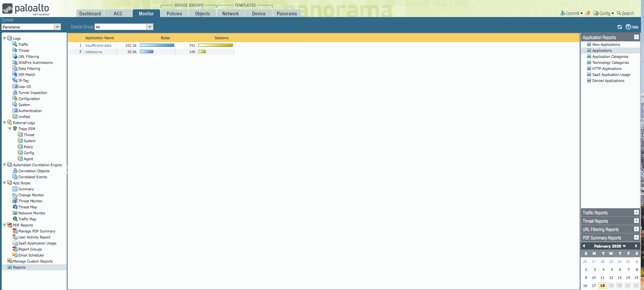Select February 18 in the calendar

(602, 286)
